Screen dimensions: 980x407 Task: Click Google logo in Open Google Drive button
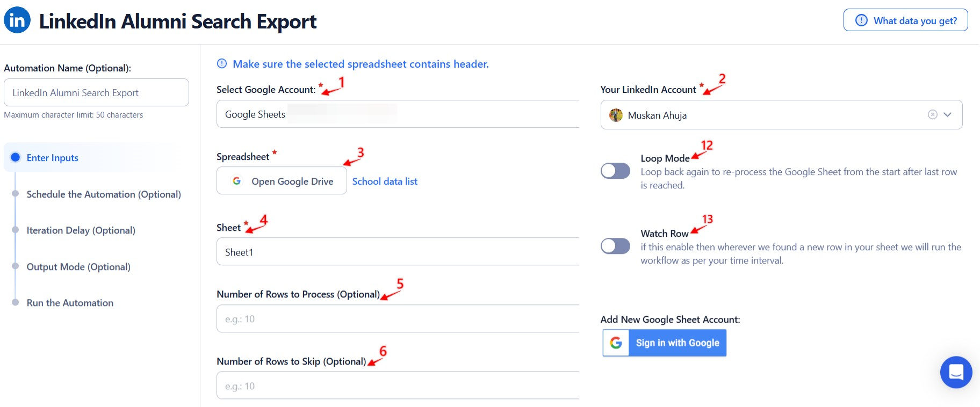pos(236,181)
